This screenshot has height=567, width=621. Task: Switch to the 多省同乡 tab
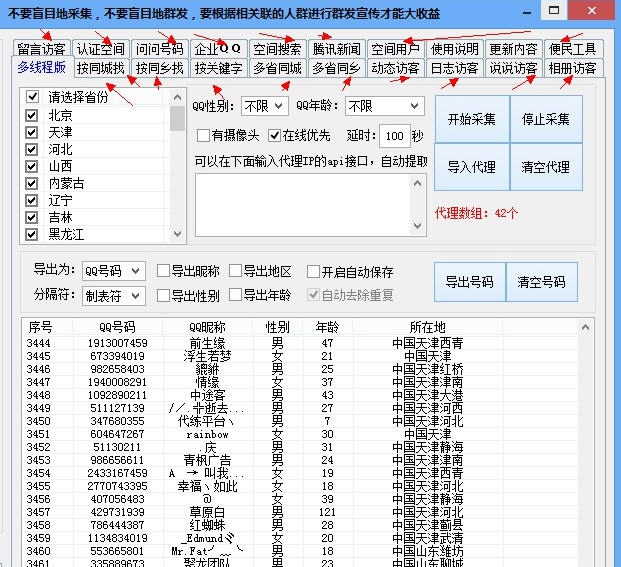click(336, 68)
